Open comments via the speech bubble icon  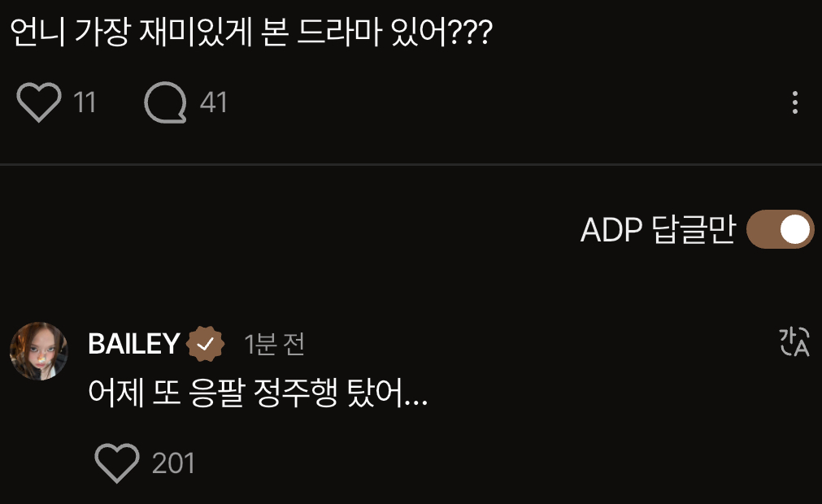(165, 102)
